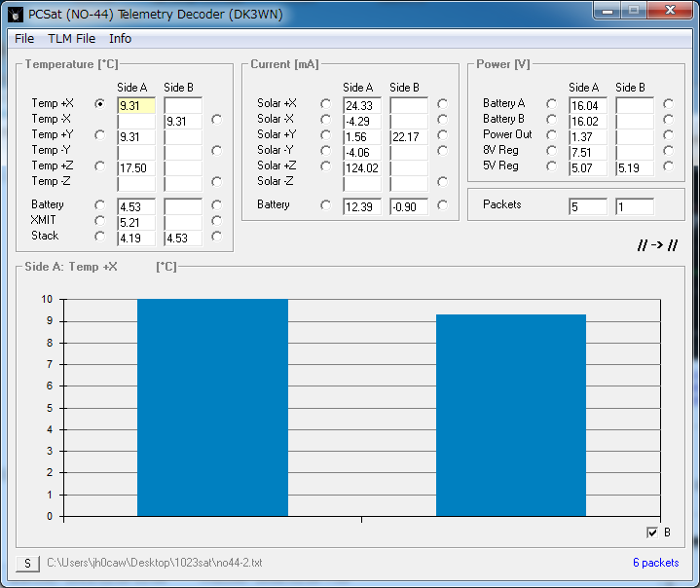Select Side B Stack temperature radio button
The image size is (700, 588).
(216, 237)
